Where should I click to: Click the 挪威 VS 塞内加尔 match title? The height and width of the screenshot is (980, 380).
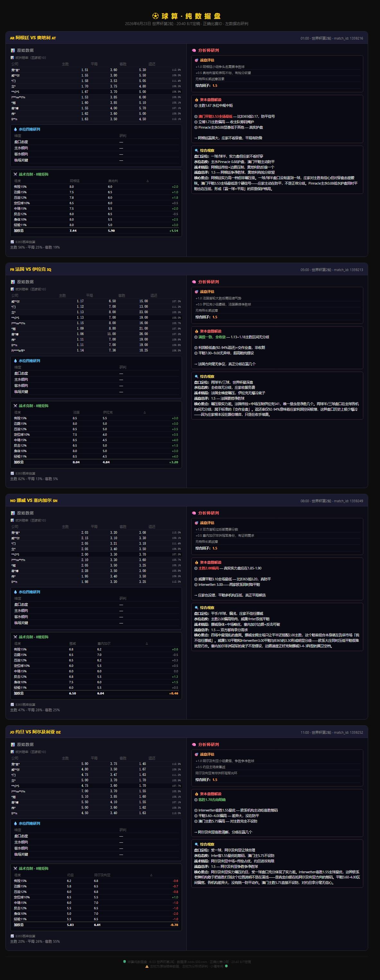(x=33, y=501)
